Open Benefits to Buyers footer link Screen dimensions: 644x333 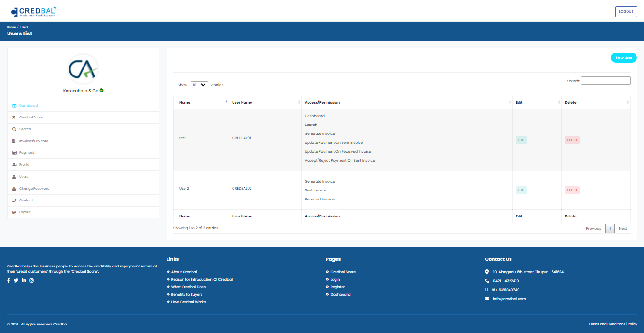(x=187, y=294)
